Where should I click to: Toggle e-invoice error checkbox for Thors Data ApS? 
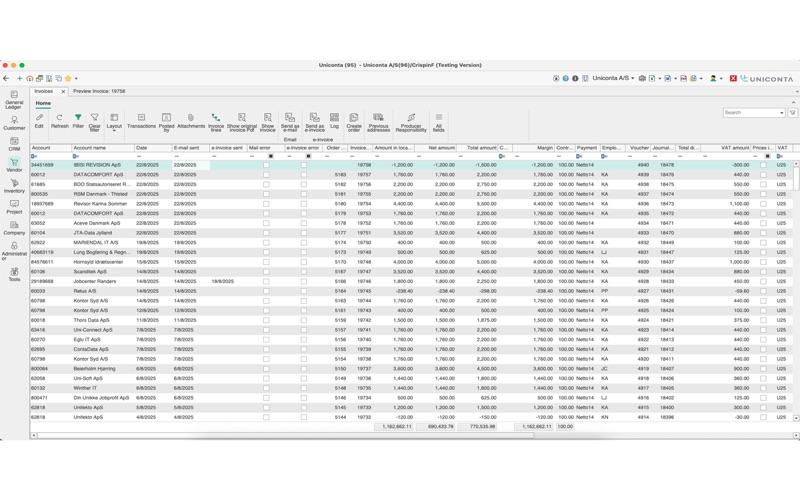pyautogui.click(x=304, y=320)
